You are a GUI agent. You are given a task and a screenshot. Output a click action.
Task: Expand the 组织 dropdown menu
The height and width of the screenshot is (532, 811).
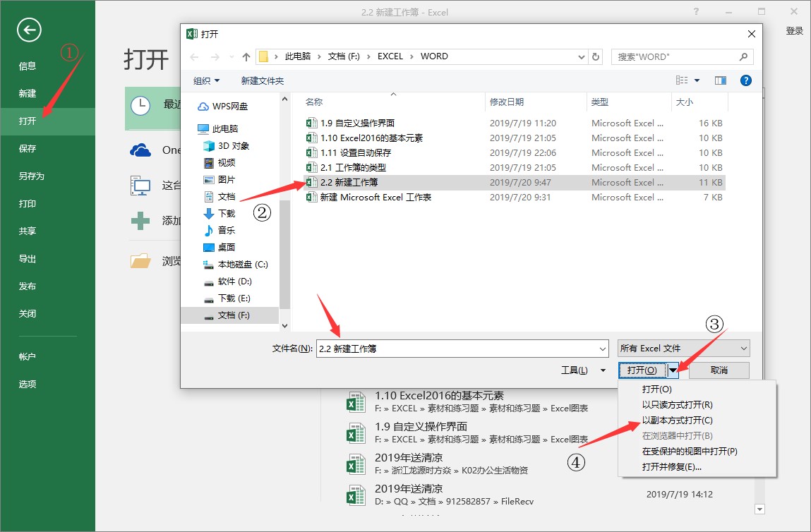click(x=207, y=81)
